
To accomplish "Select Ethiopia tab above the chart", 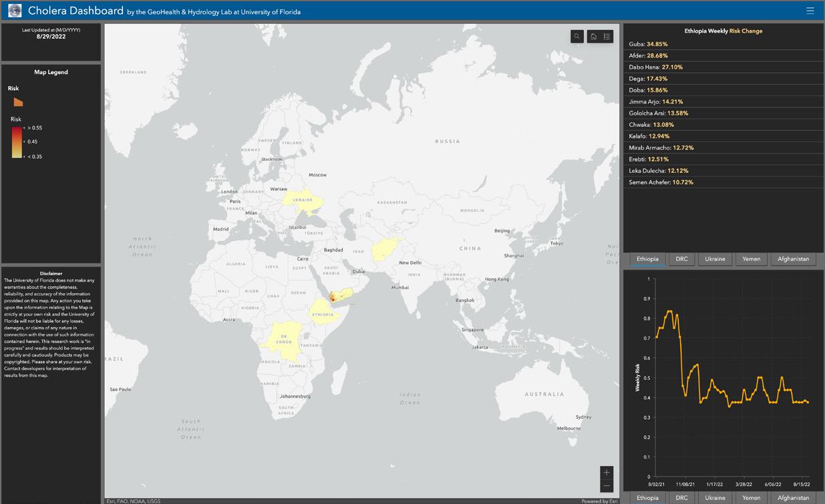I will [647, 259].
